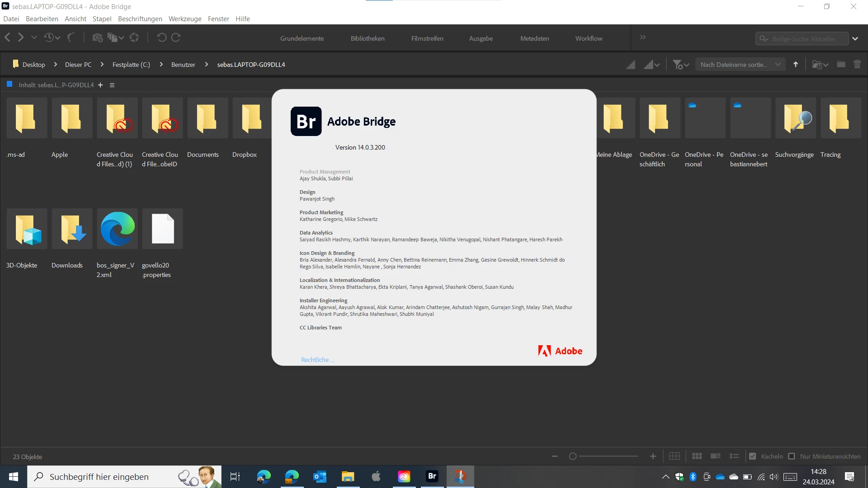Screen dimensions: 868x488
Task: Switch to list view icon
Action: click(x=734, y=456)
